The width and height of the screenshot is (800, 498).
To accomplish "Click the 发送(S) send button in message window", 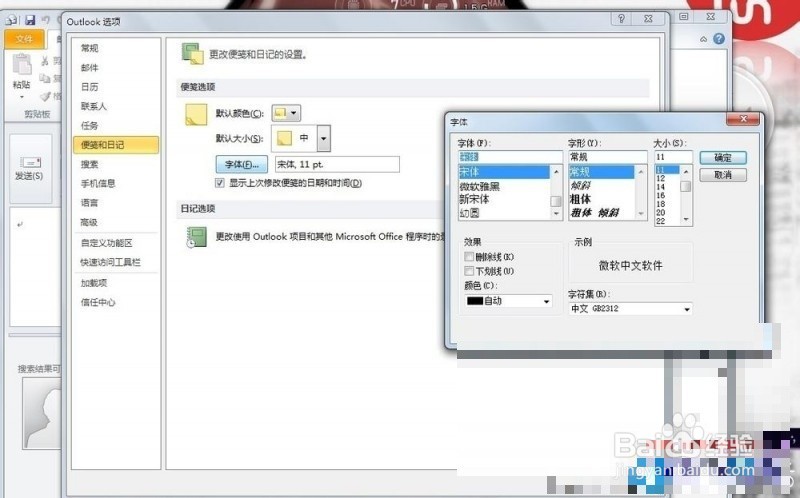I will coord(30,168).
